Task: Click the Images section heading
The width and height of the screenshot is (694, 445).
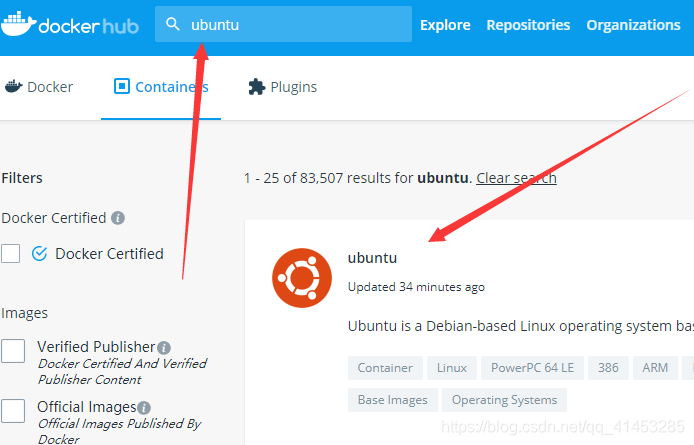Action: (24, 313)
